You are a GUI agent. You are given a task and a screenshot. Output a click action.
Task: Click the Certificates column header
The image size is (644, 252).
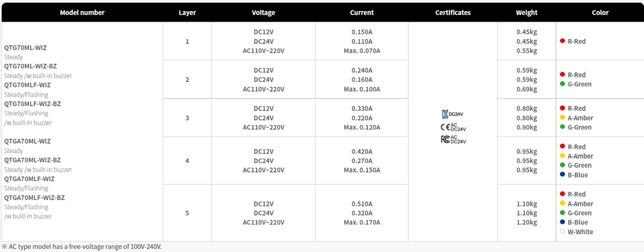(x=453, y=12)
